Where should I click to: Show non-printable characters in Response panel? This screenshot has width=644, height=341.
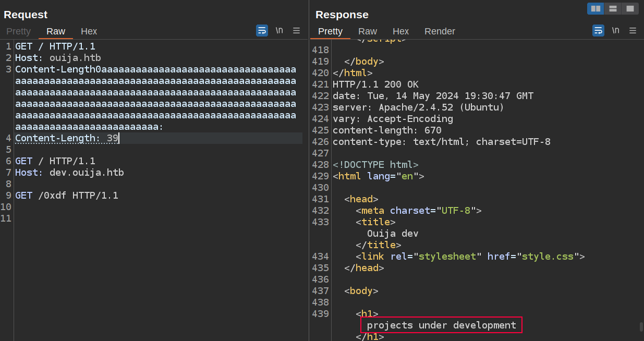click(x=616, y=30)
